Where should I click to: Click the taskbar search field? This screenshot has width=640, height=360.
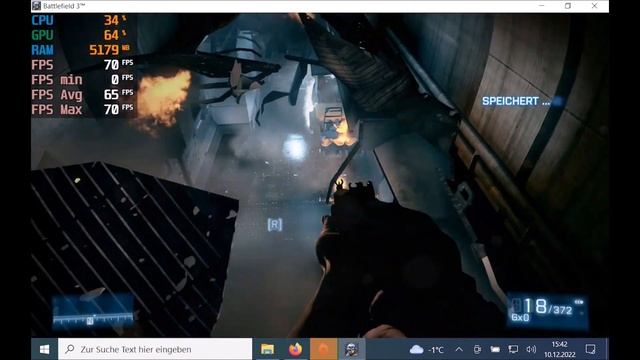tap(155, 349)
